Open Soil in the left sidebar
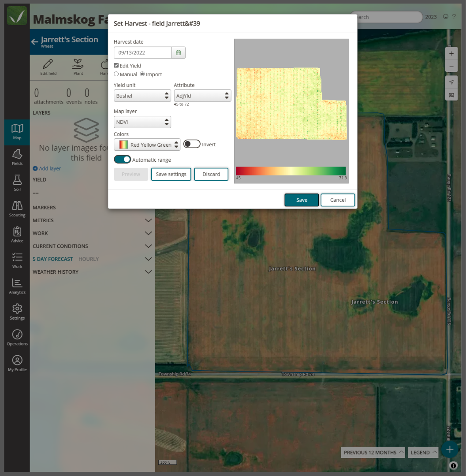This screenshot has height=476, width=466. coord(17,183)
